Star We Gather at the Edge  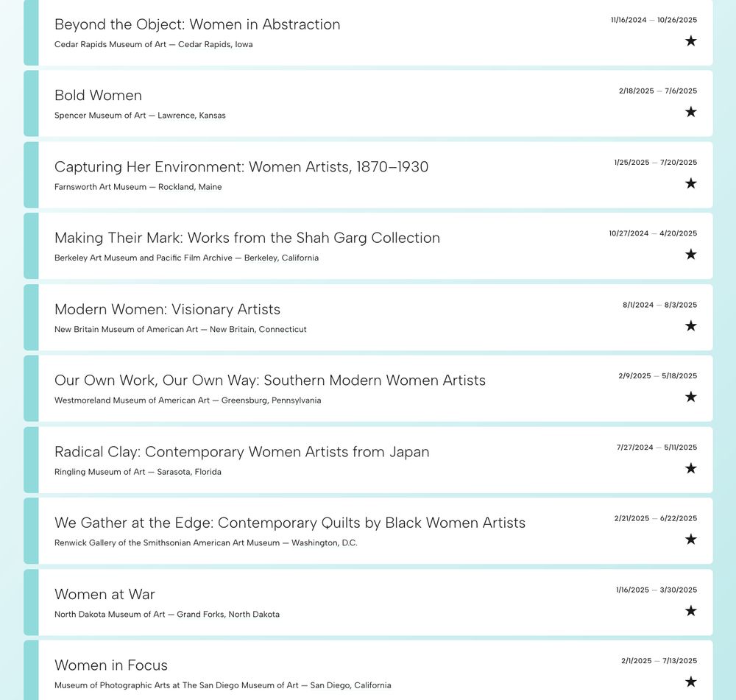(x=690, y=539)
